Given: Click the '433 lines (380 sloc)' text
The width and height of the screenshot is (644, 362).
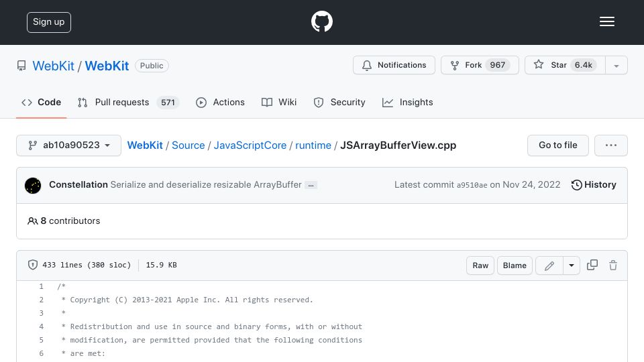Looking at the screenshot, I should [x=87, y=265].
